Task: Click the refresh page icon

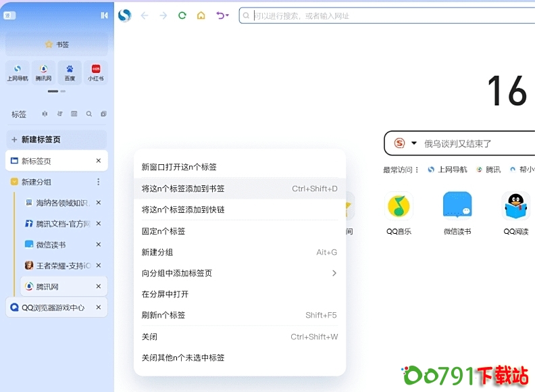Action: [182, 15]
